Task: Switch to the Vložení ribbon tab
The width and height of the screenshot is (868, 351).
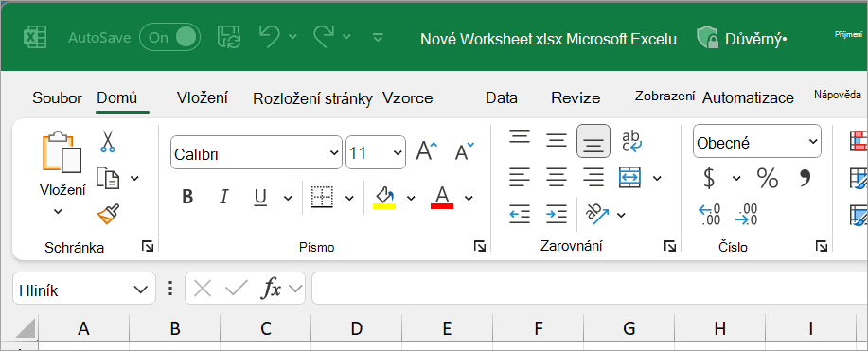Action: (x=203, y=97)
